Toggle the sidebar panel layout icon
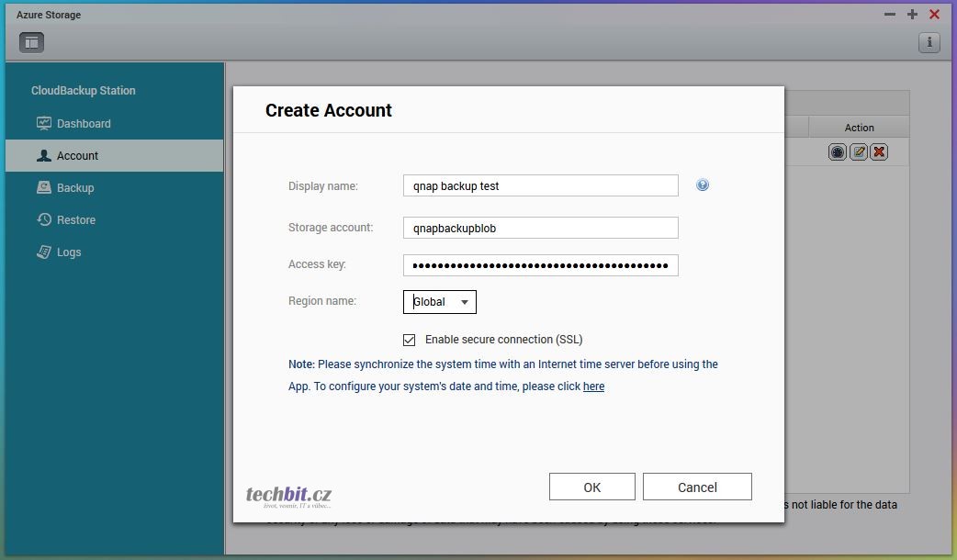The width and height of the screenshot is (957, 560). pos(31,42)
